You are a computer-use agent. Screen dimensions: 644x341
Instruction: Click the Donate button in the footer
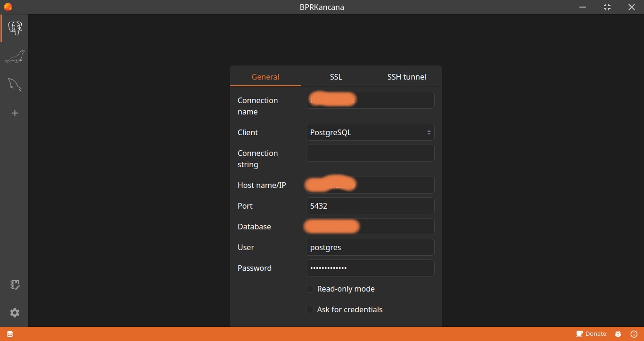pyautogui.click(x=592, y=333)
